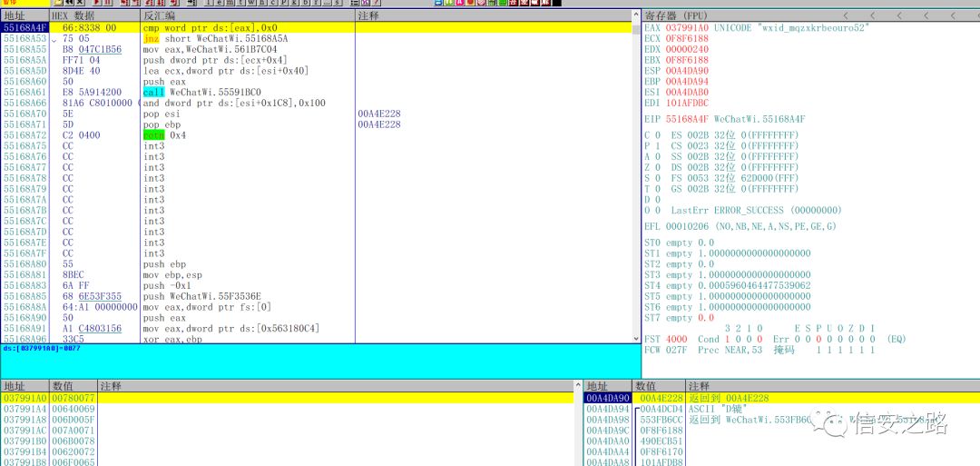
Task: Open the Threads 't' toolbar button
Action: point(240,3)
